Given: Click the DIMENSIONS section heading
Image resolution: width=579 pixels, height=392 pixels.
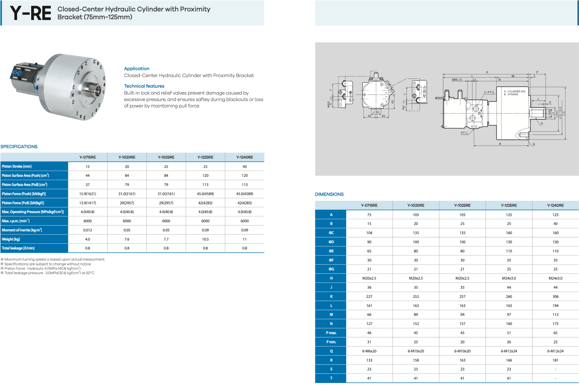Looking at the screenshot, I should 329,194.
